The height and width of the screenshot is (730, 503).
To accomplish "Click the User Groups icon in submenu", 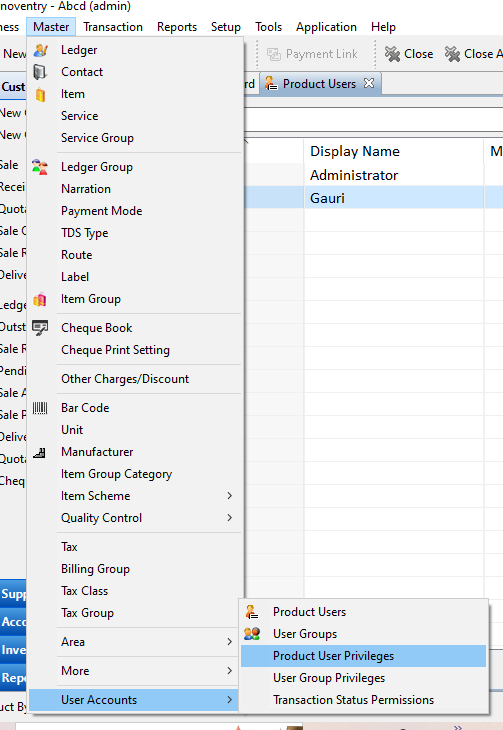I will click(x=252, y=634).
